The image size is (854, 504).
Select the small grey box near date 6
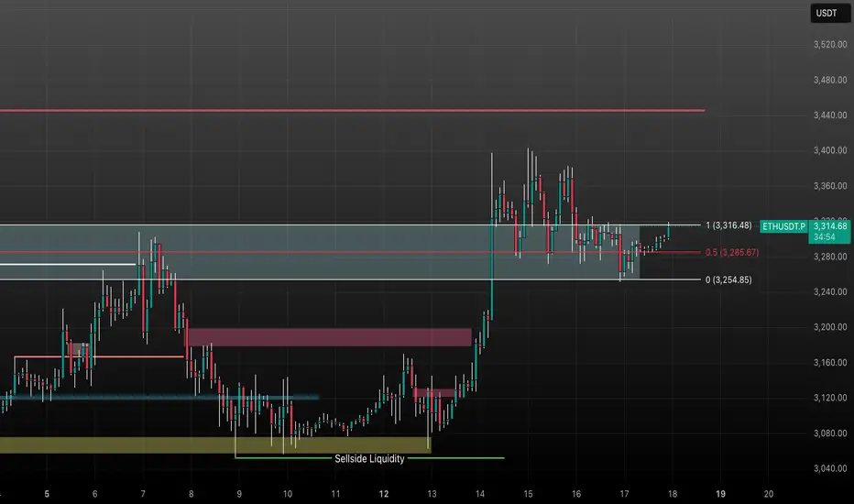point(78,349)
